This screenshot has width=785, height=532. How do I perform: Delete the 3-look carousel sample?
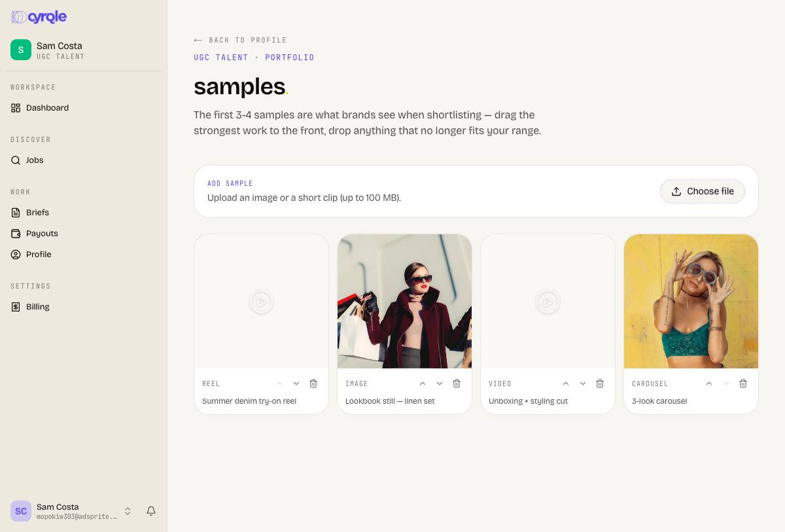coord(743,383)
